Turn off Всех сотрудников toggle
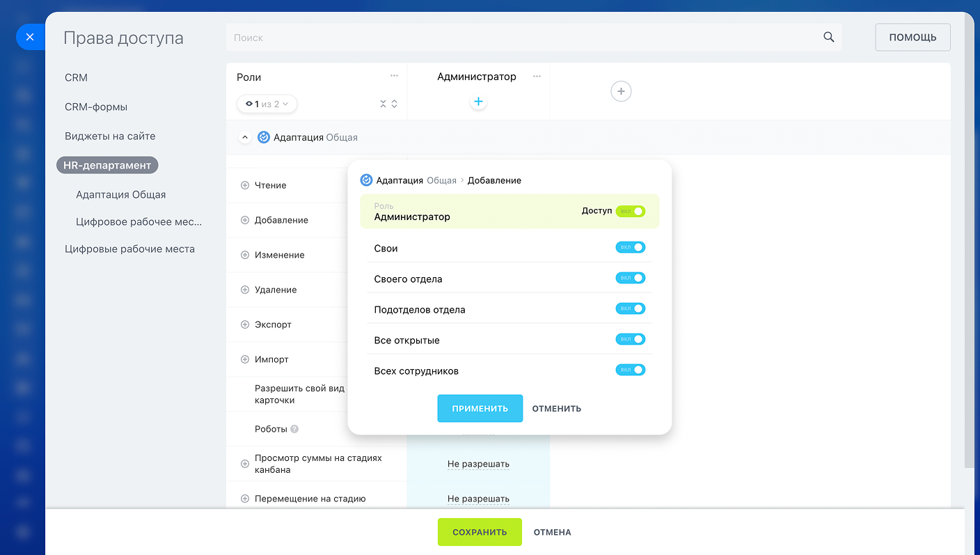980x555 pixels. point(631,370)
